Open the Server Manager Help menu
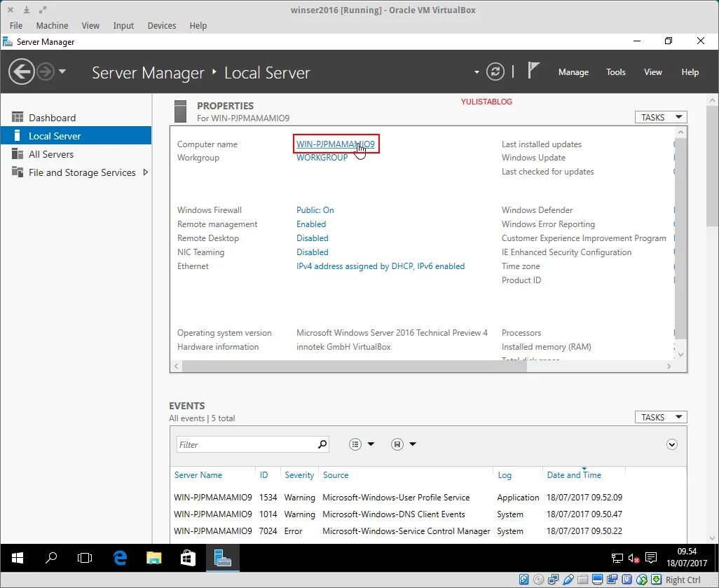Screen dimensions: 719x588 tap(690, 72)
